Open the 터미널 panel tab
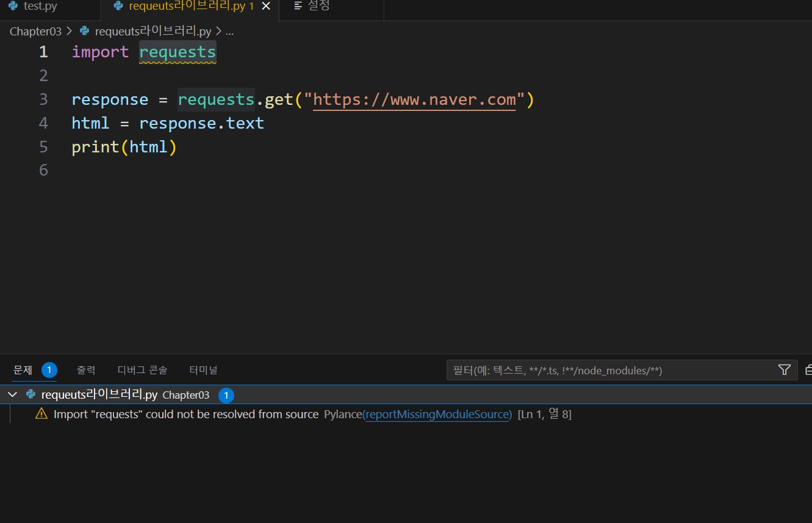Image resolution: width=812 pixels, height=523 pixels. pyautogui.click(x=203, y=370)
